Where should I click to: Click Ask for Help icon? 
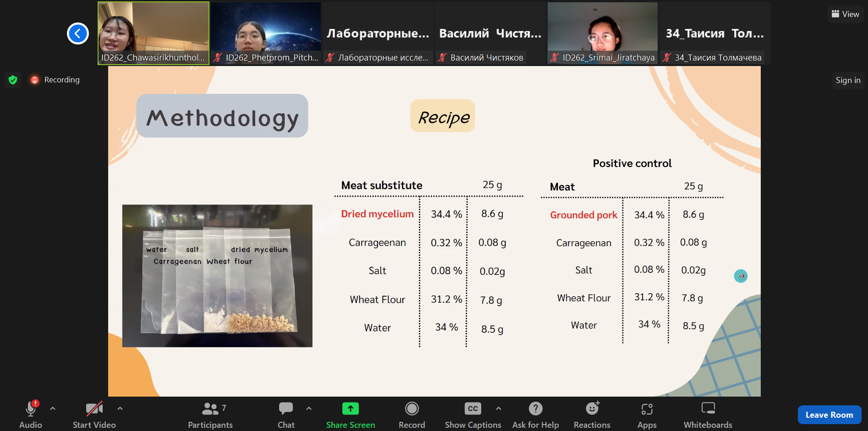click(x=535, y=409)
